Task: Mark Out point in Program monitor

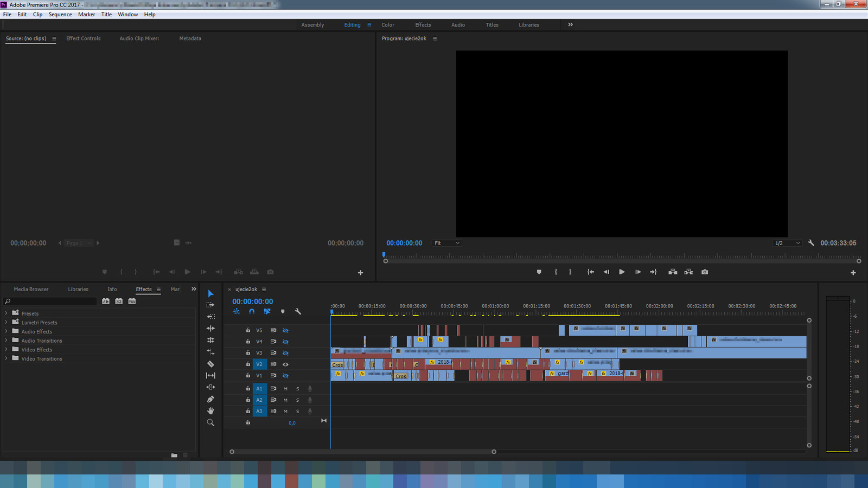Action: (570, 272)
